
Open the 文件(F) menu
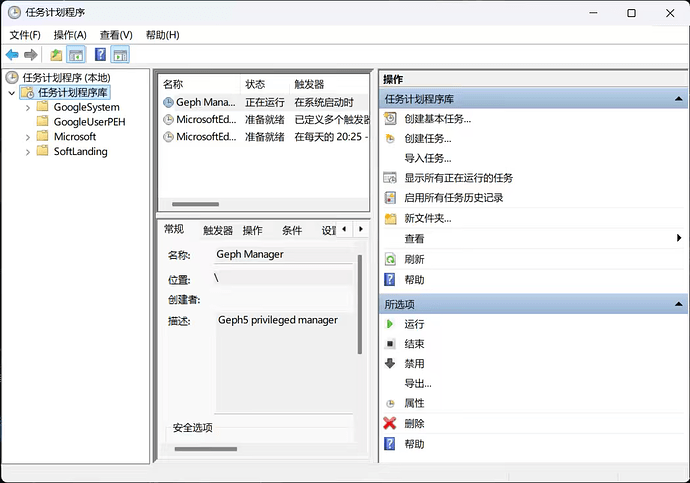pos(25,35)
